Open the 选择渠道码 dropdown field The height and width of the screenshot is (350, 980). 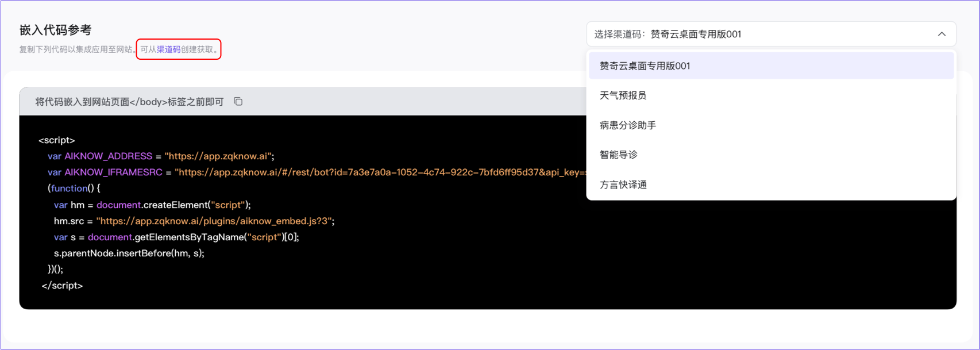[x=758, y=34]
